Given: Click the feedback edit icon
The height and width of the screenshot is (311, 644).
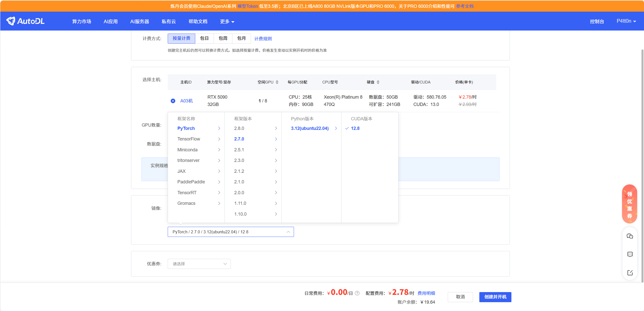Looking at the screenshot, I should click(x=630, y=273).
